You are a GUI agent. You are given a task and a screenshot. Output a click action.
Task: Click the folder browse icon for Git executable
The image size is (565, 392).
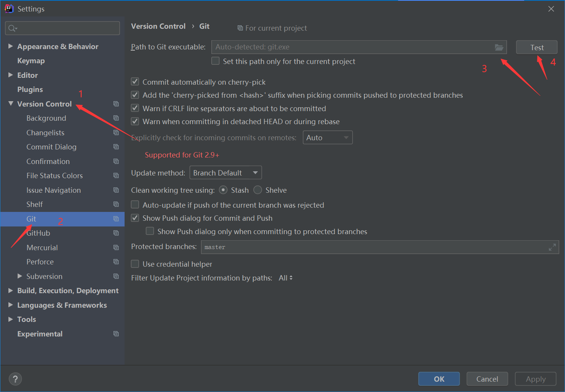[x=499, y=47]
